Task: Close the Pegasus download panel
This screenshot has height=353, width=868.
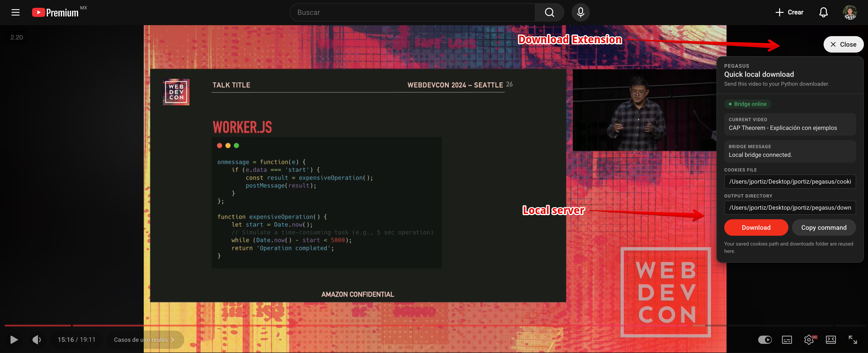Action: [x=843, y=44]
